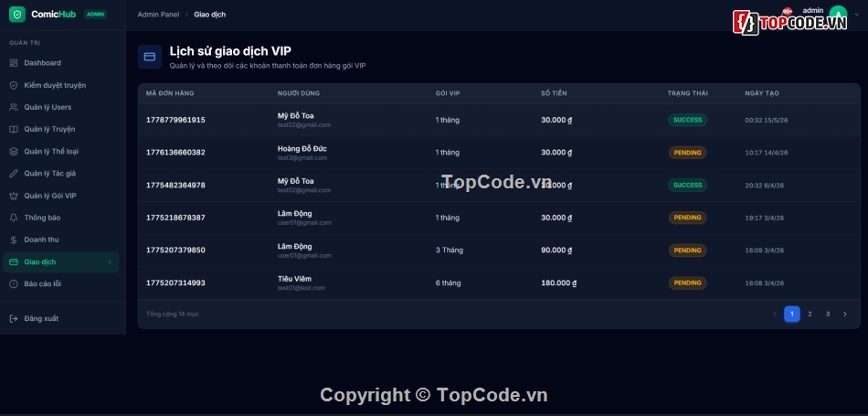
Task: Click Tổng cộng 14 mục text
Action: coord(172,315)
